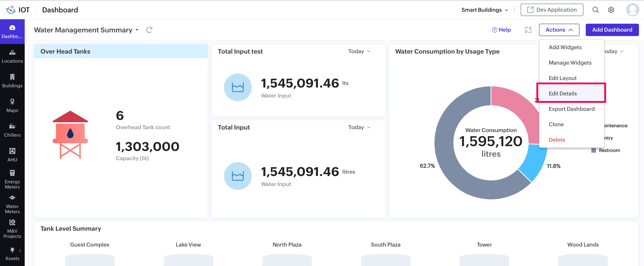Enter fullscreen with the expand icon

528,30
